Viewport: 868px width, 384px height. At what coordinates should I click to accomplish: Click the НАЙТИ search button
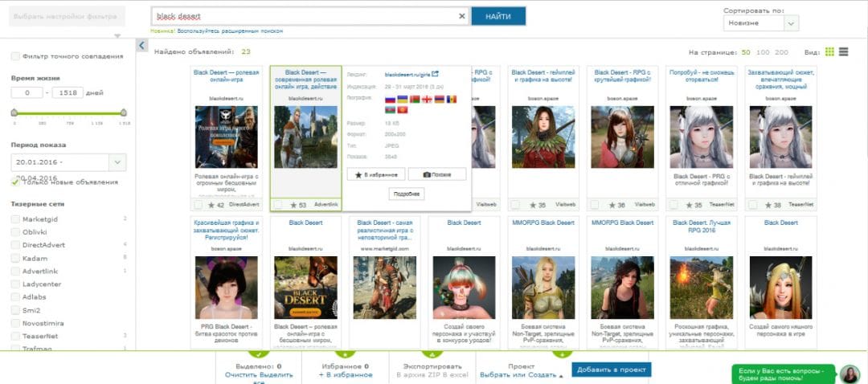coord(498,16)
